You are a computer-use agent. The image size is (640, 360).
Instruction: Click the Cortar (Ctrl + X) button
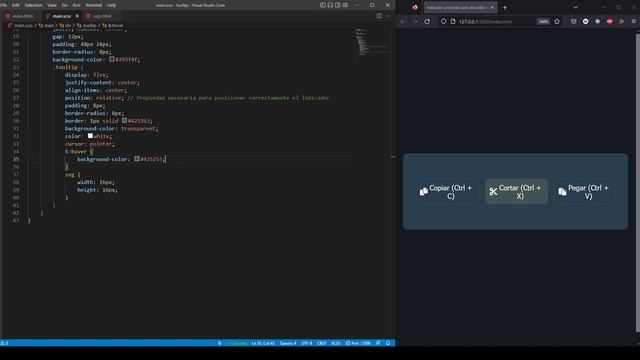tap(516, 191)
